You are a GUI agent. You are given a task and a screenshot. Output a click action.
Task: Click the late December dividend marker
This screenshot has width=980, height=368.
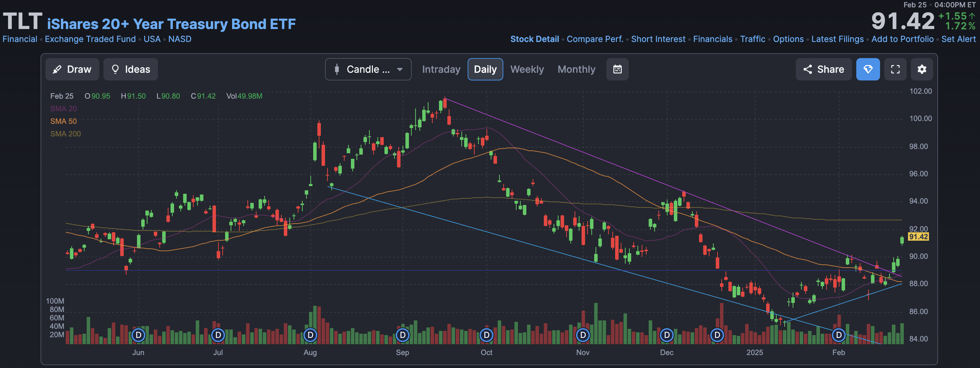pos(717,335)
